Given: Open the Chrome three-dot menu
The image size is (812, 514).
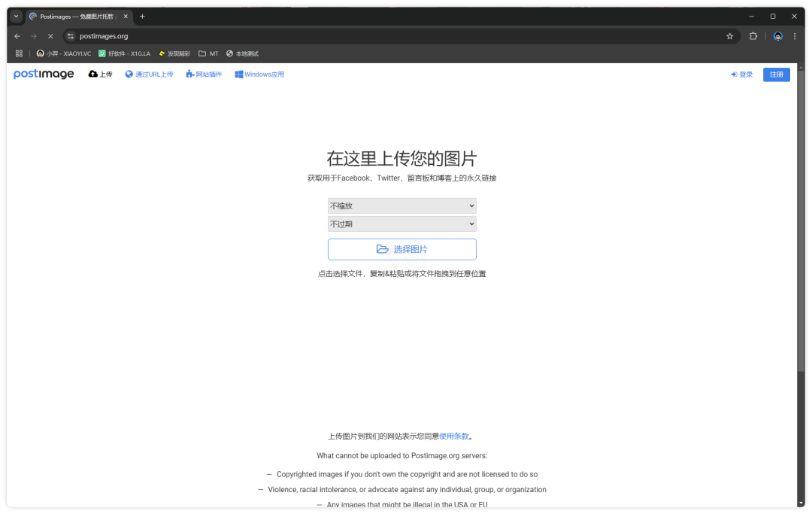Looking at the screenshot, I should (795, 36).
